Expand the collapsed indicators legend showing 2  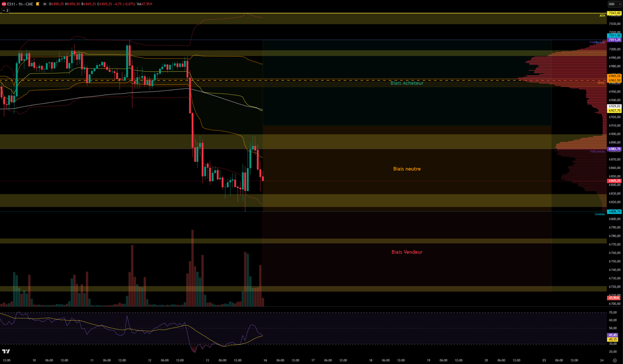point(5,11)
